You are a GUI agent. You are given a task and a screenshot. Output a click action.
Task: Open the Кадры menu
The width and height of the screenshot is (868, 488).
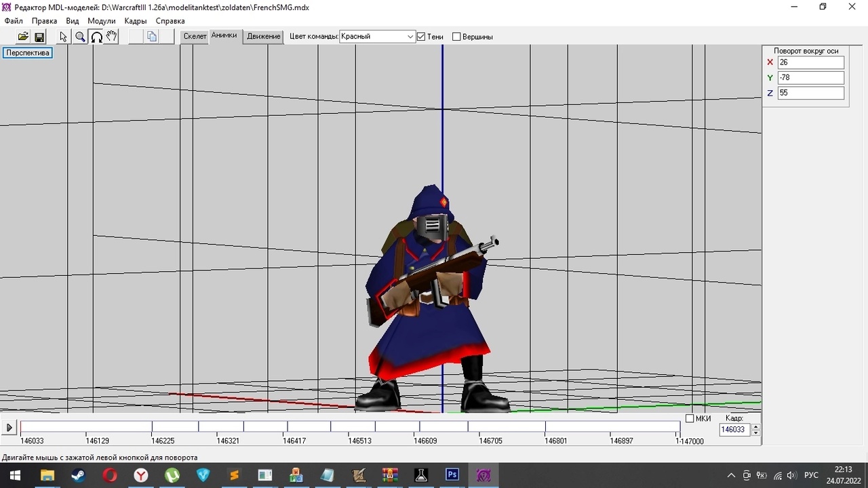[x=136, y=21]
